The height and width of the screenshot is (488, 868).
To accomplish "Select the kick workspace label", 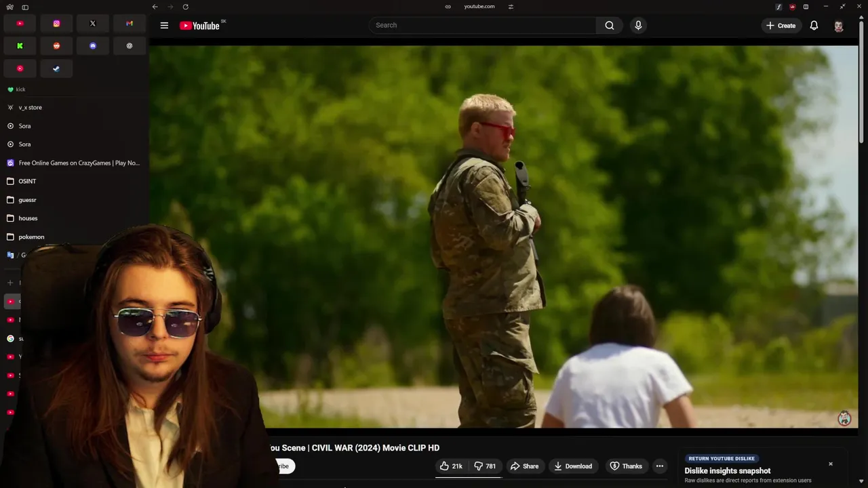I will point(20,89).
